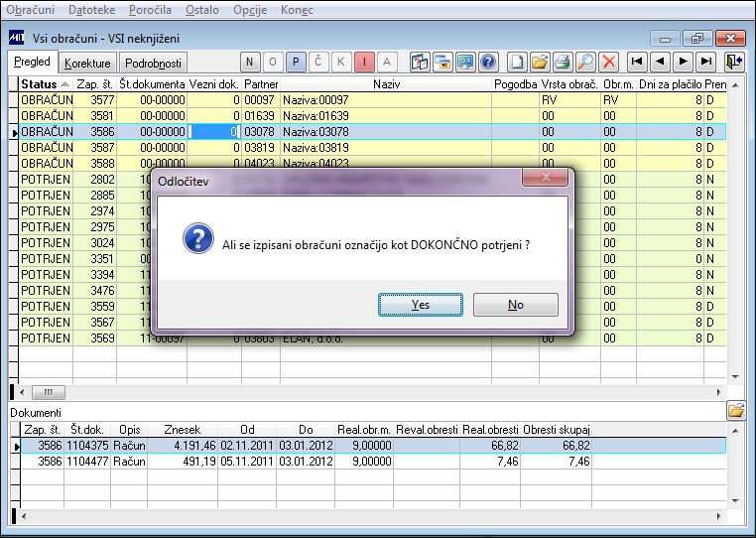Switch to the Korekture tab
756x538 pixels.
pyautogui.click(x=87, y=63)
